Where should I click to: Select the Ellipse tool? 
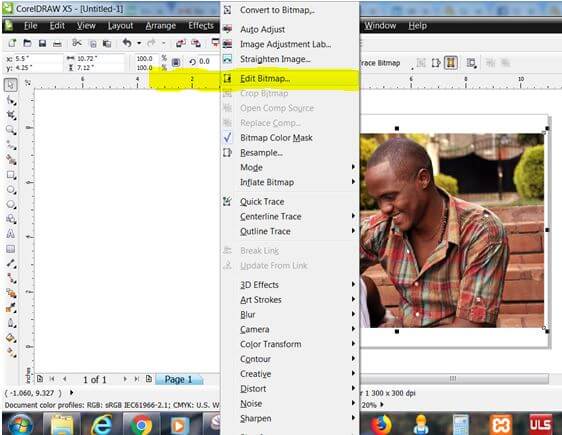[11, 190]
